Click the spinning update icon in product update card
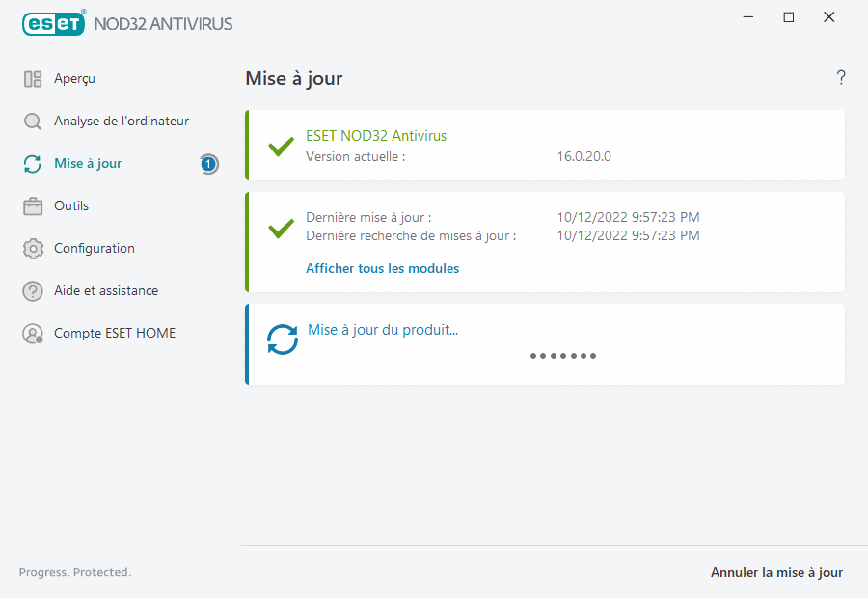Image resolution: width=868 pixels, height=598 pixels. point(283,340)
